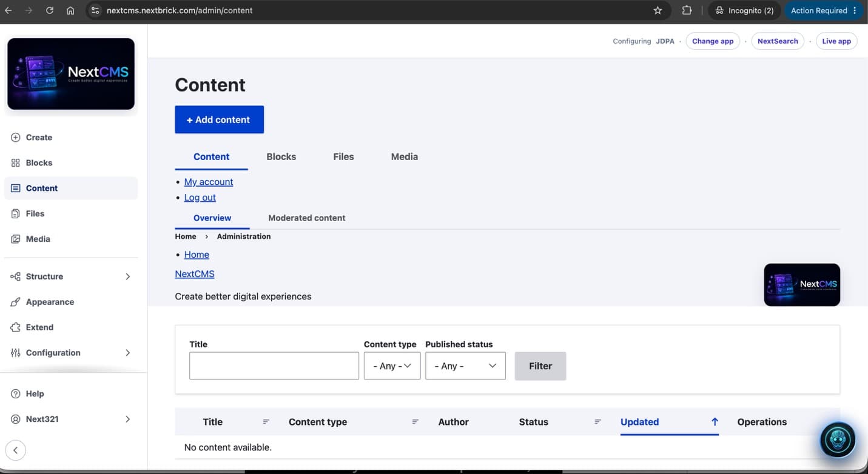
Task: Collapse the sidebar with the round arrow button
Action: (16, 450)
